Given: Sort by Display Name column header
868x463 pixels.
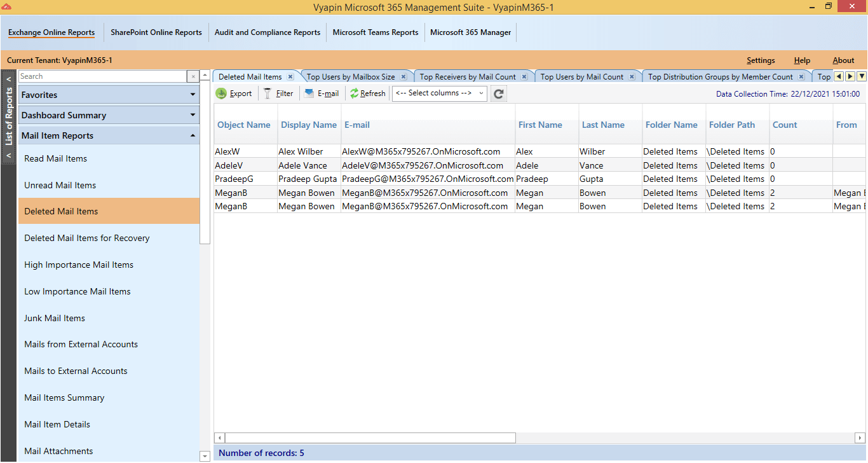Looking at the screenshot, I should point(309,125).
